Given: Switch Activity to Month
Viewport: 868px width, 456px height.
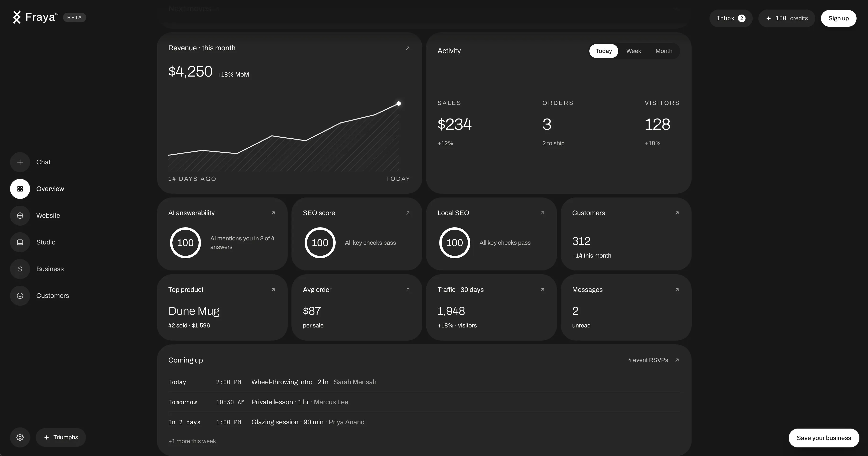Looking at the screenshot, I should [x=664, y=51].
